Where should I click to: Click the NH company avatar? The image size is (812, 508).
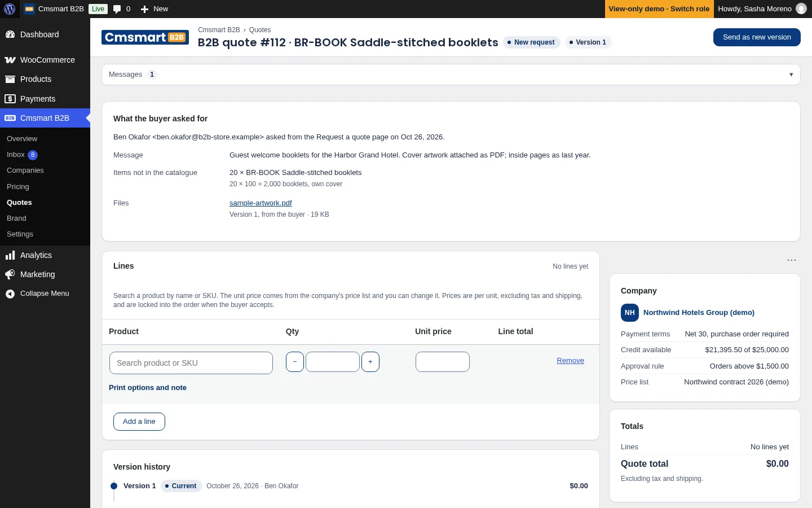pos(630,313)
